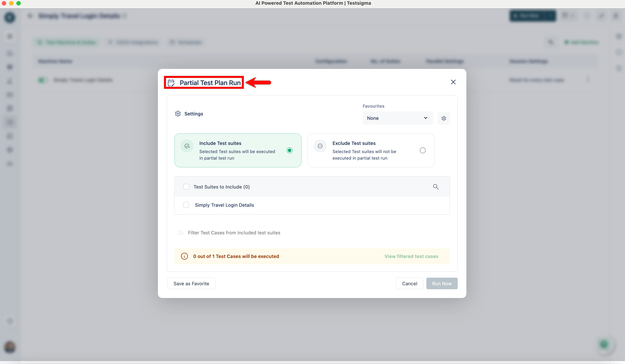Click the search icon in test suites list
The height and width of the screenshot is (364, 625).
(436, 187)
